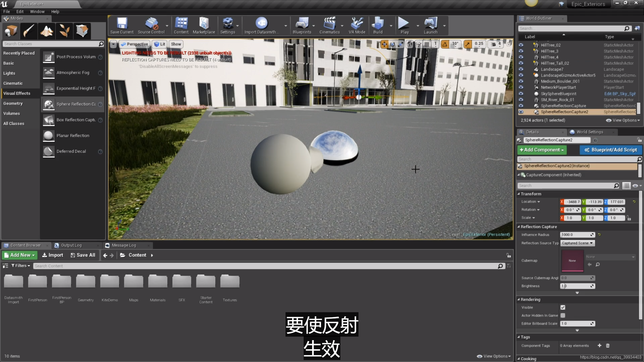Click Save All button
The image size is (644, 362).
point(83,255)
